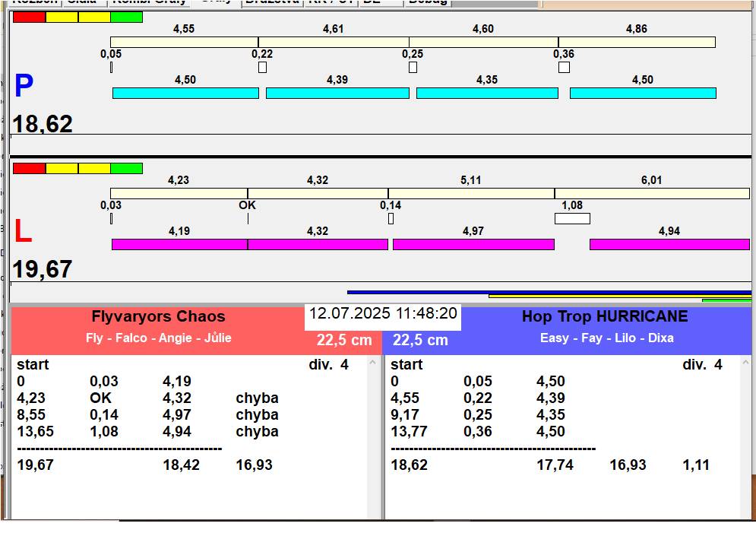756x533 pixels.
Task: Click the 'Fly - Falco - Angie - Jůlie' roster line
Action: 159,338
